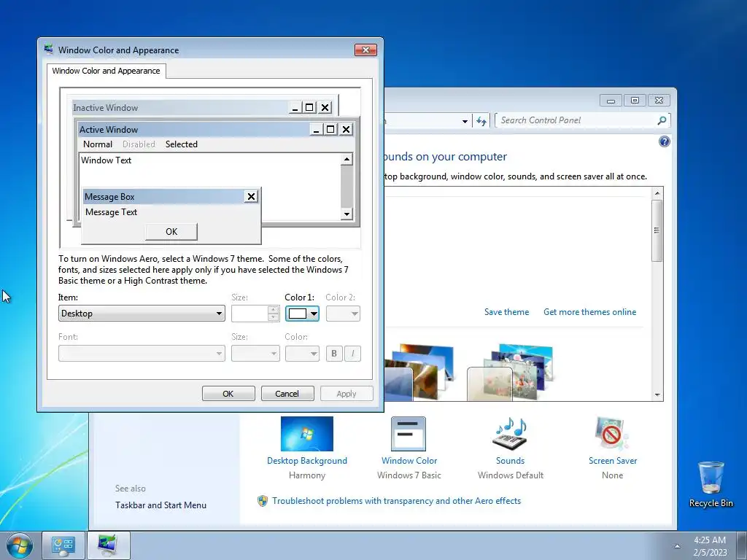Close the Window Color and Appearance dialog
Viewport: 747px width, 560px height.
[365, 50]
